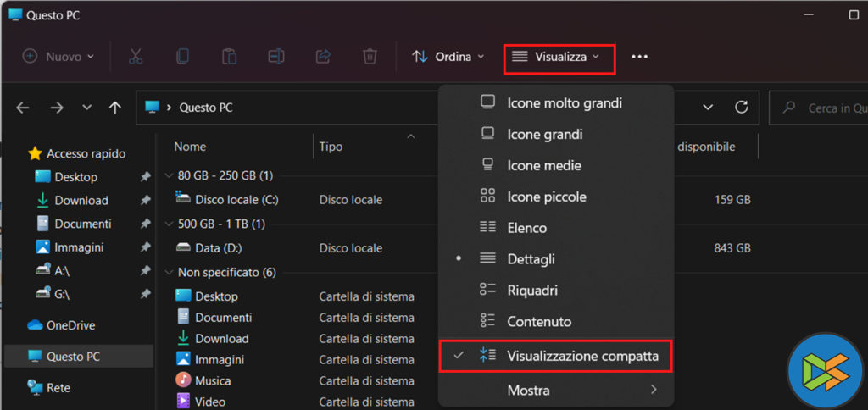The image size is (868, 410).
Task: Click the Cut scissors icon in toolbar
Action: (136, 57)
